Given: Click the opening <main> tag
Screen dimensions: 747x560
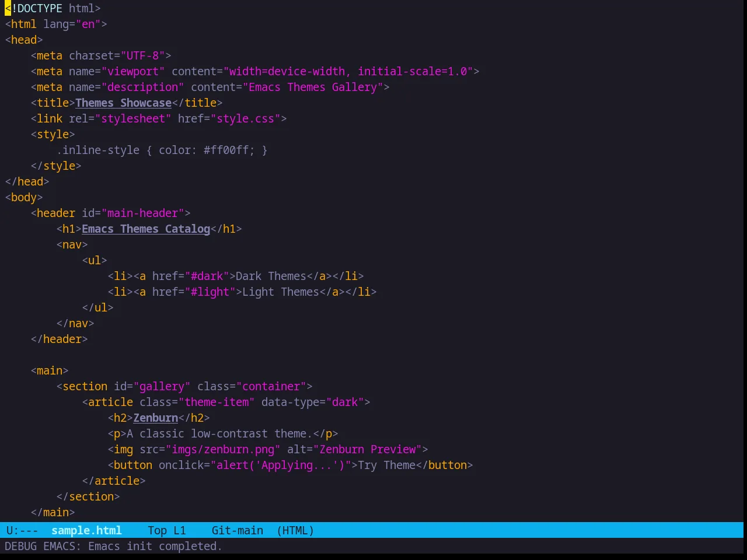Looking at the screenshot, I should tap(50, 370).
